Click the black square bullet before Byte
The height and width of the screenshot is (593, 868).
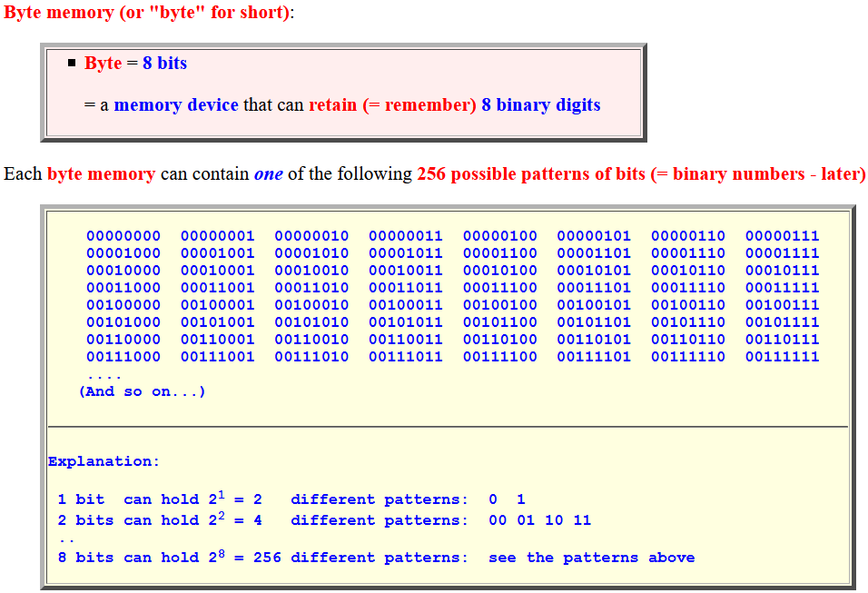click(x=72, y=64)
